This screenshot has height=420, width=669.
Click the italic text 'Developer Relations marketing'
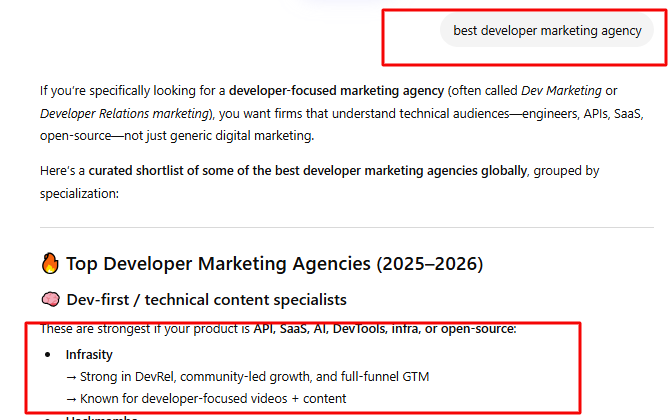click(124, 114)
